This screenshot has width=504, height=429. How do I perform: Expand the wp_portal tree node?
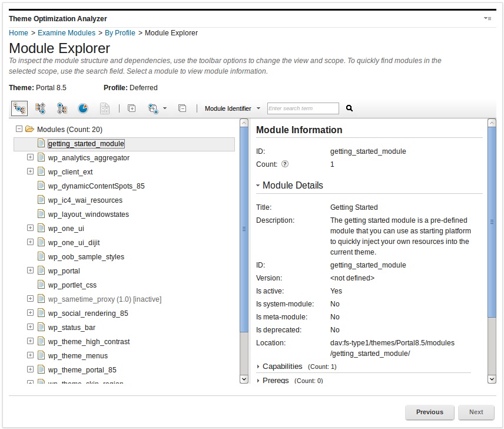30,270
